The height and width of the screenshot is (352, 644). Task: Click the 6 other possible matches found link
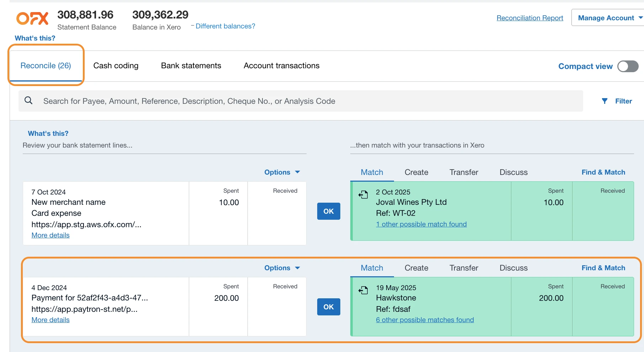pyautogui.click(x=425, y=320)
